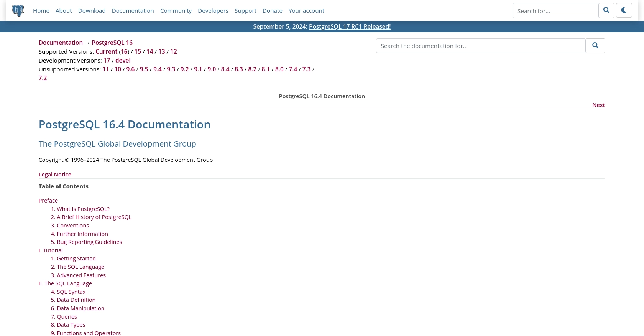Click the Documentation breadcrumb link
Viewport: 644px width, 336px height.
click(61, 43)
